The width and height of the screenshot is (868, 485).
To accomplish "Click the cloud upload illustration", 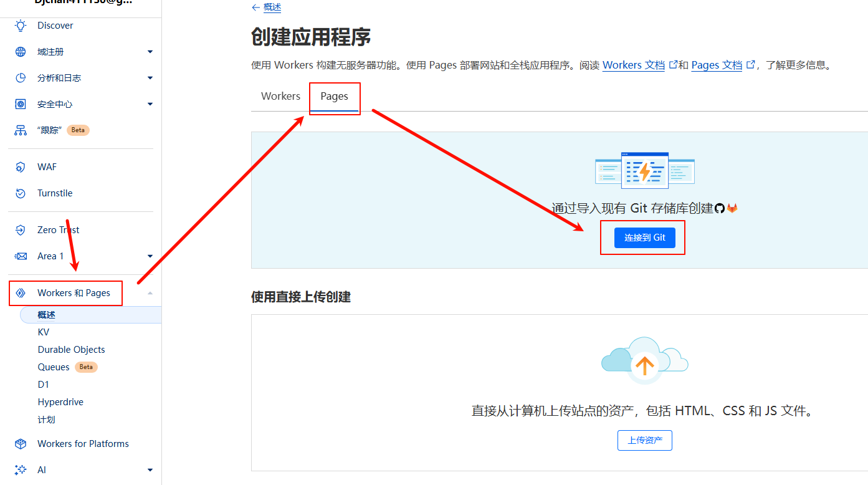I will (x=645, y=360).
